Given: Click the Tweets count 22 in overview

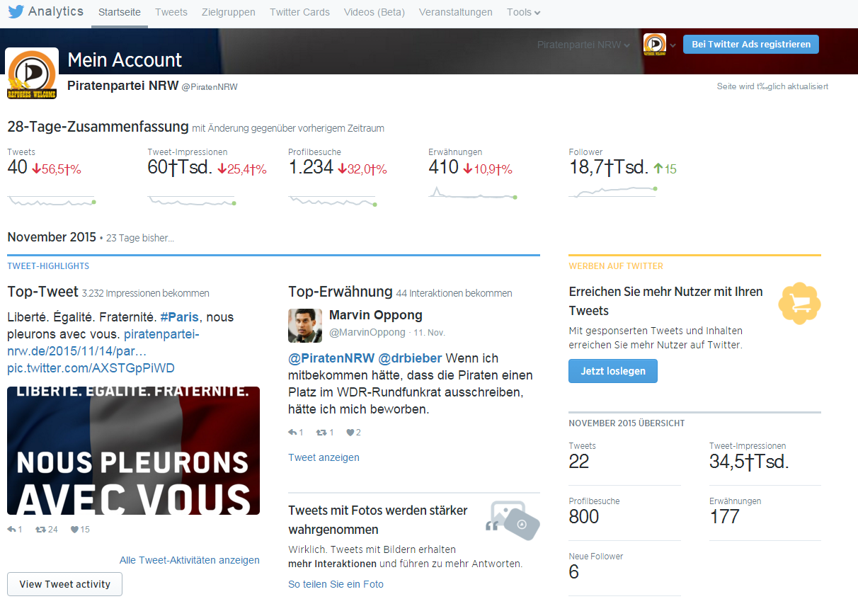Looking at the screenshot, I should 579,462.
